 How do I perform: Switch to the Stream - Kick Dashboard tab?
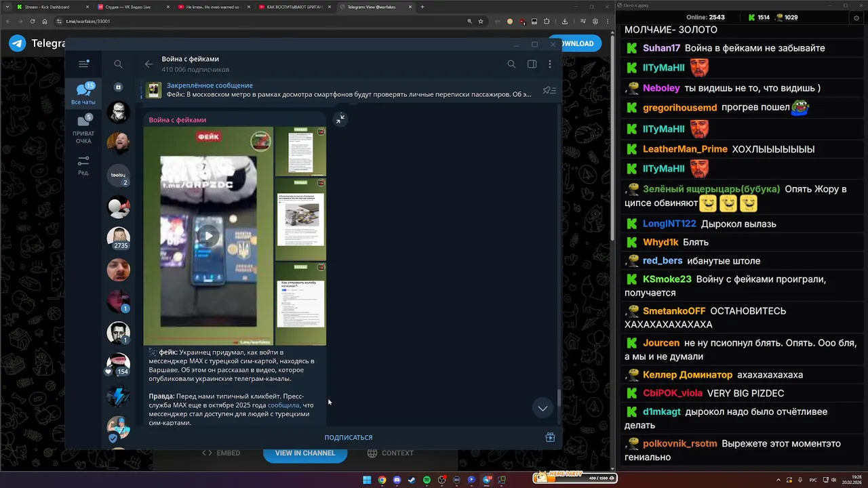point(53,7)
